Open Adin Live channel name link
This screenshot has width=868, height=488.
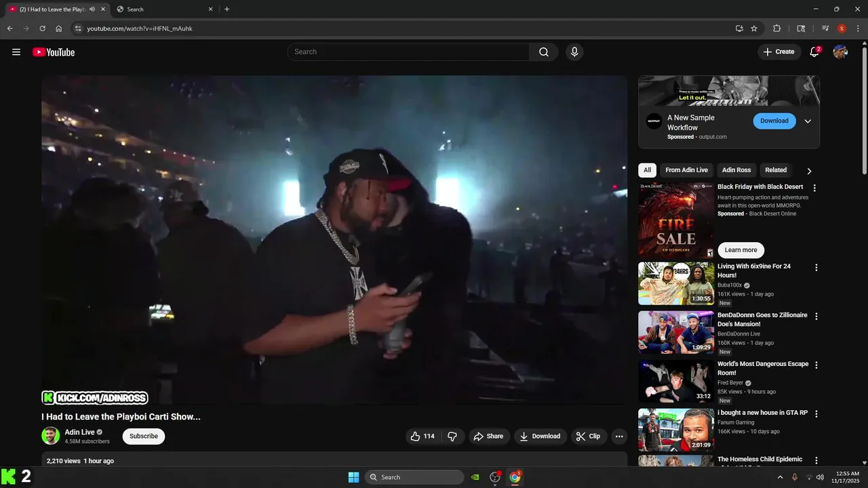pos(80,432)
